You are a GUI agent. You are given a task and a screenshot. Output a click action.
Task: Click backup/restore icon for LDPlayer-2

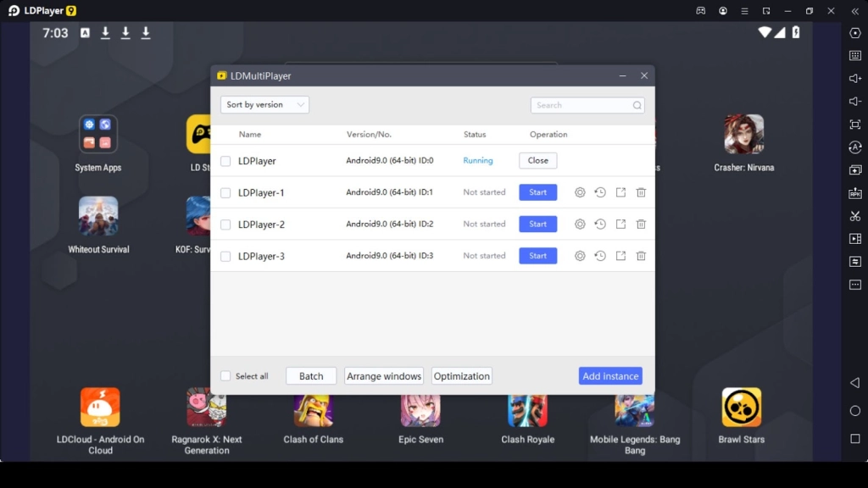(600, 225)
